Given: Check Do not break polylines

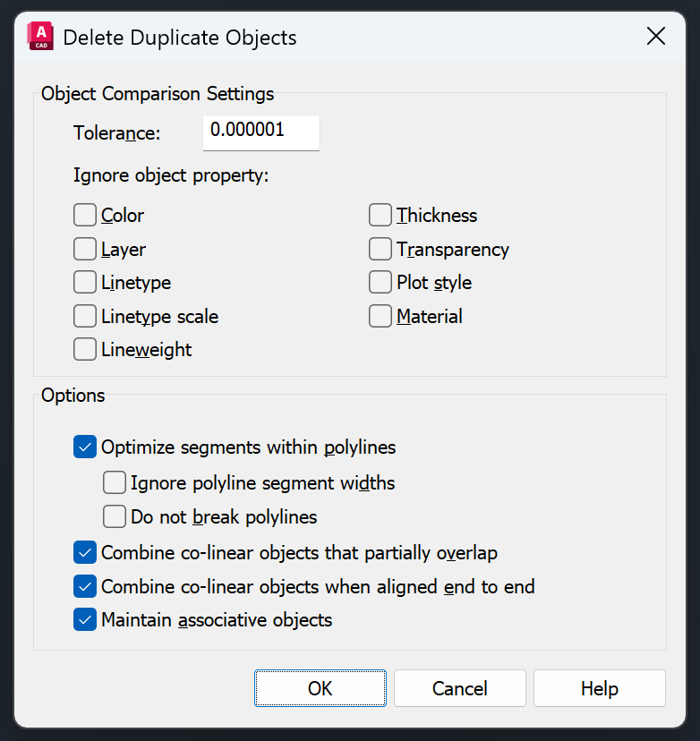Looking at the screenshot, I should pyautogui.click(x=115, y=516).
